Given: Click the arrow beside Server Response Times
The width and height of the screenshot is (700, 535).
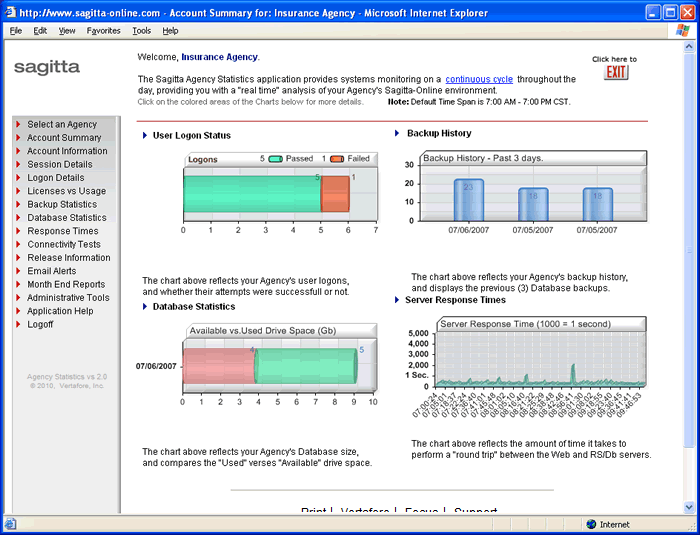Looking at the screenshot, I should (397, 299).
